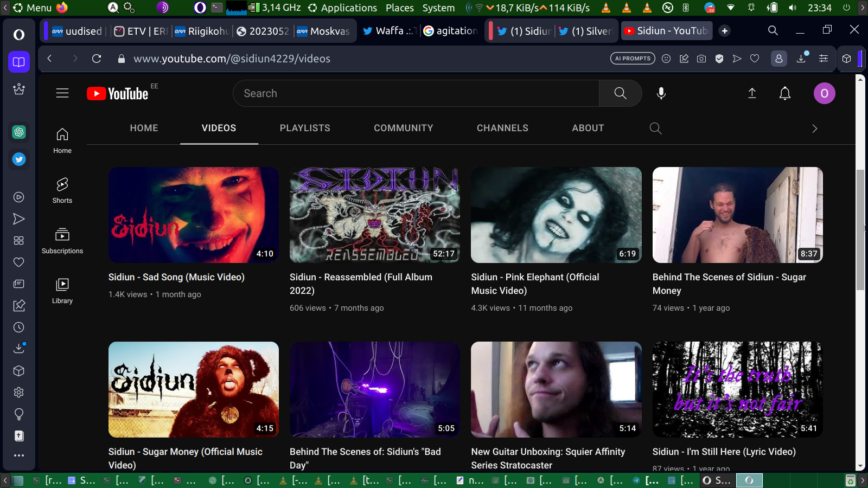Click the channel search magnifier icon
868x488 pixels.
pyautogui.click(x=655, y=129)
